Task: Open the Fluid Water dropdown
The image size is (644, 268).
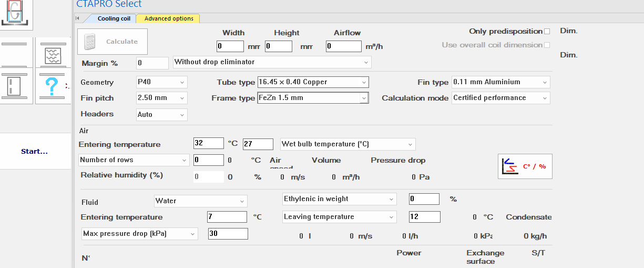Action: (201, 201)
